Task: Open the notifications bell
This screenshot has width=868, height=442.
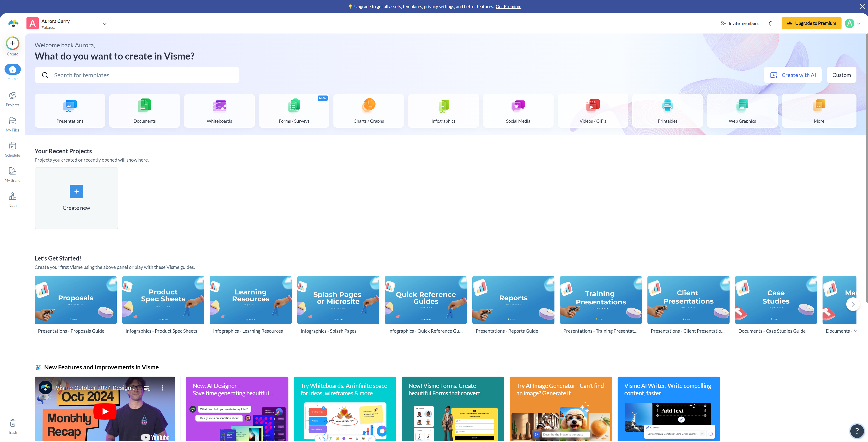Action: [771, 23]
